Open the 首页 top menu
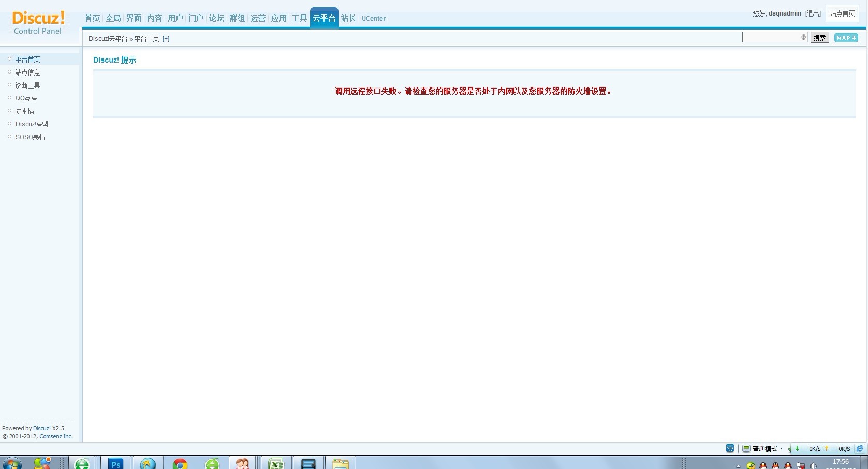Image resolution: width=868 pixels, height=469 pixels. pyautogui.click(x=93, y=18)
